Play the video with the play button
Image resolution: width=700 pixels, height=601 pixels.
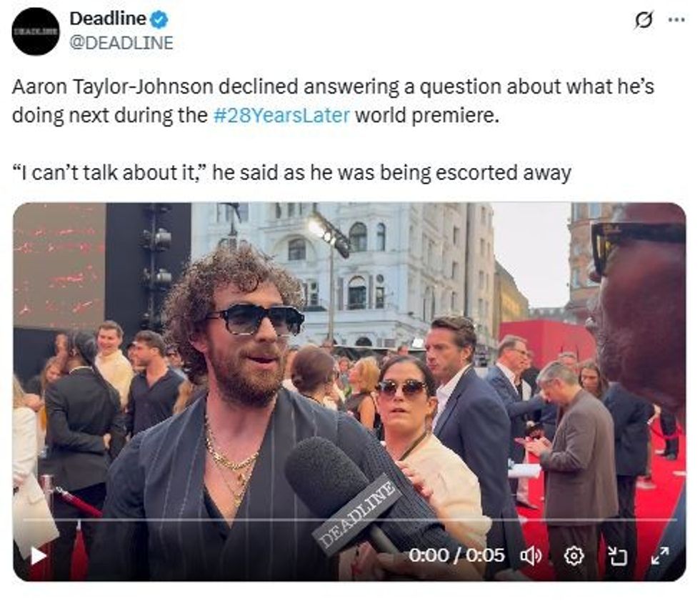(x=38, y=556)
